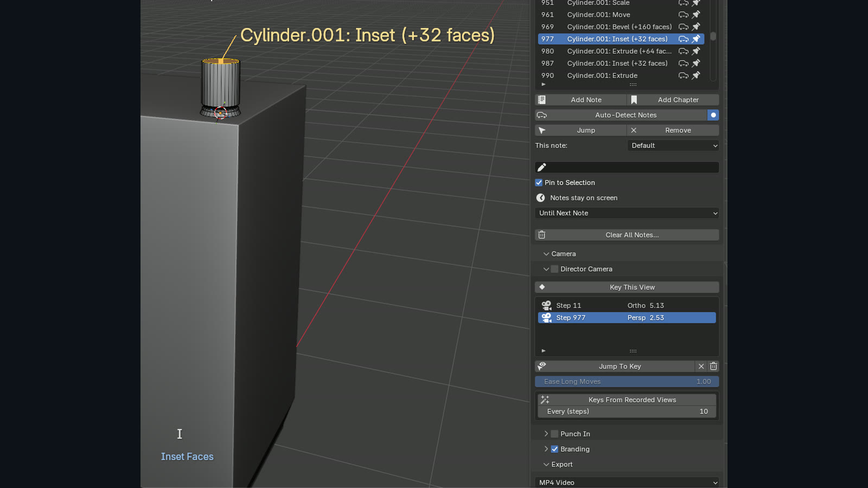
Task: Click the auto-note icon on step 990 row
Action: tap(684, 75)
